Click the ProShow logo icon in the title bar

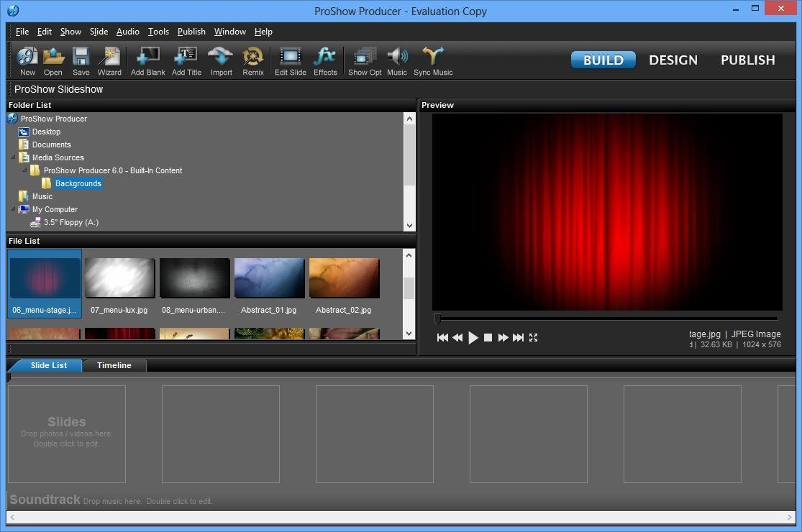pyautogui.click(x=13, y=10)
